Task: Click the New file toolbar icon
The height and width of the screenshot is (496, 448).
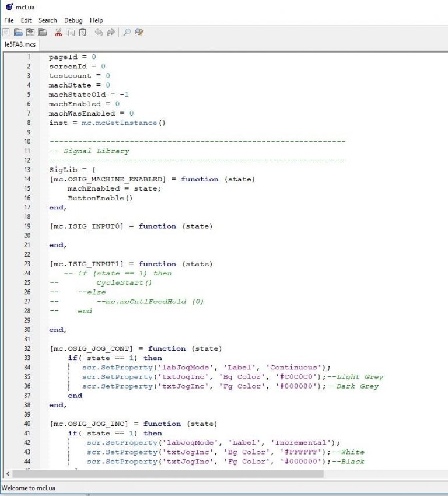Action: click(x=6, y=33)
